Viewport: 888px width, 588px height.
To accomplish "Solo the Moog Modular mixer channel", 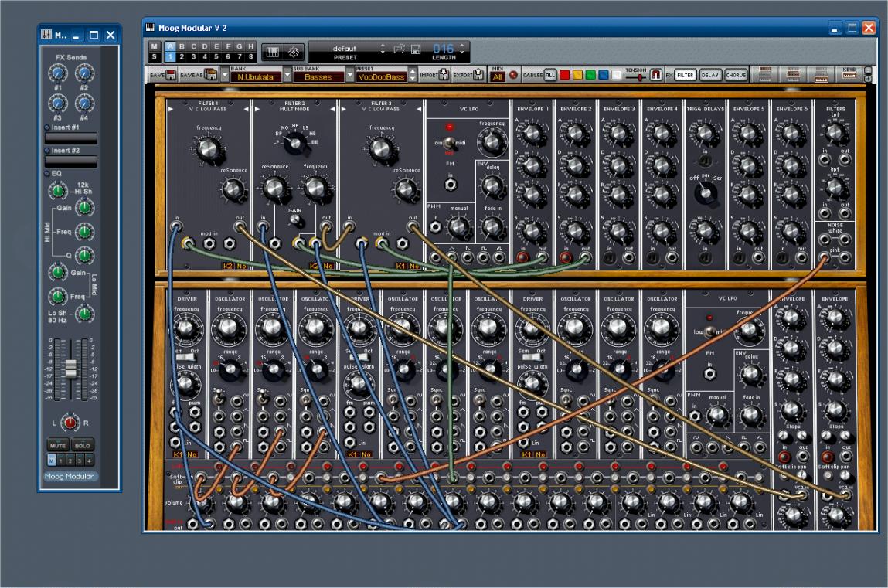I will (x=83, y=445).
